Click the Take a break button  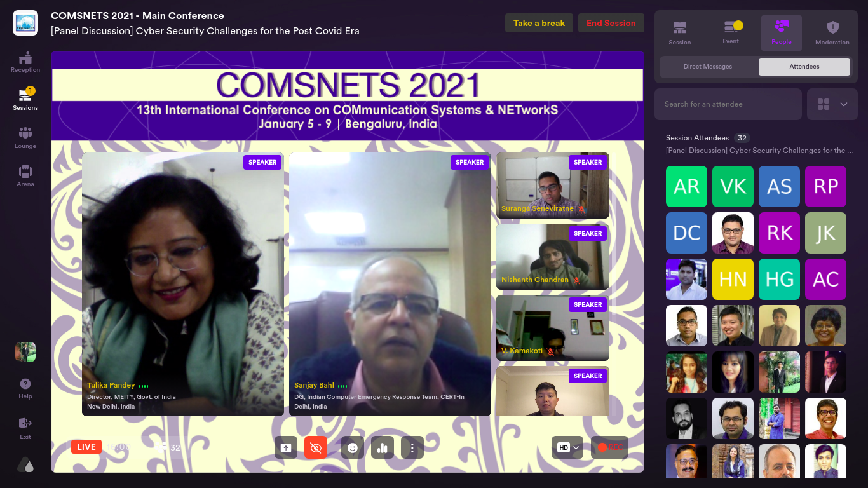[539, 23]
